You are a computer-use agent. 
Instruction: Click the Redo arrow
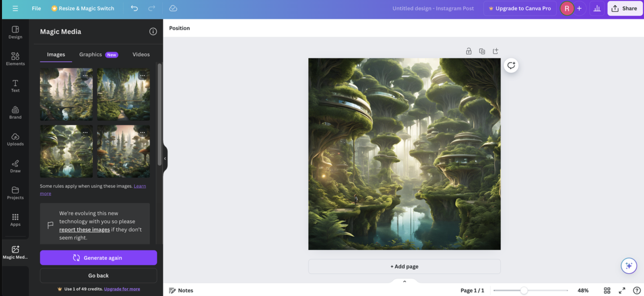pos(152,8)
